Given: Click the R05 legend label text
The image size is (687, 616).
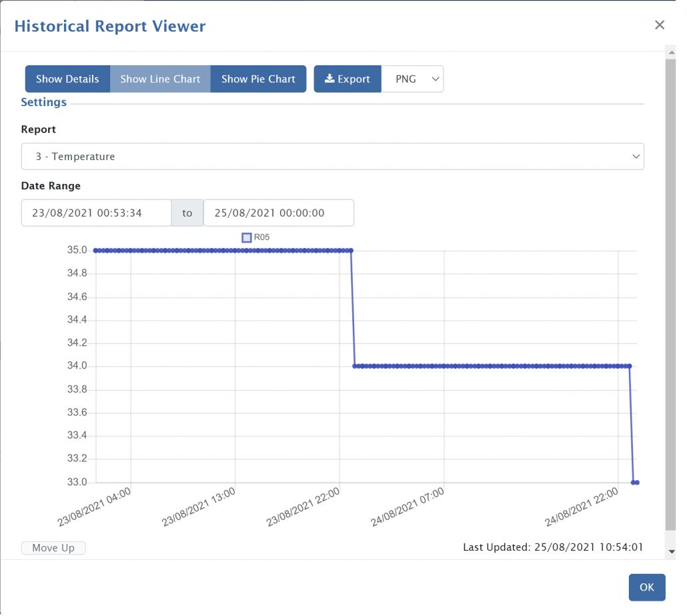Looking at the screenshot, I should click(262, 237).
